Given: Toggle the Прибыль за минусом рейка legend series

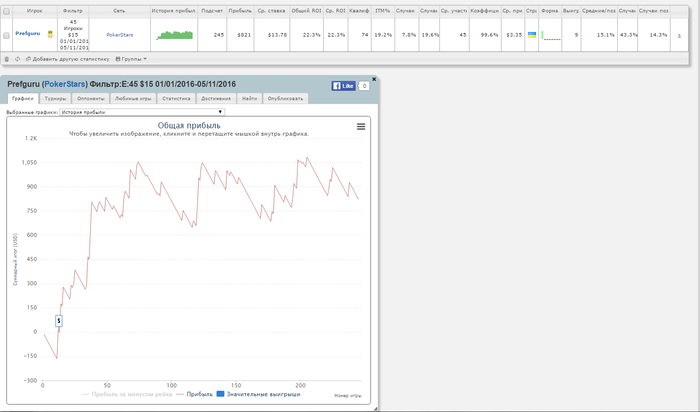Looking at the screenshot, I should (x=127, y=394).
